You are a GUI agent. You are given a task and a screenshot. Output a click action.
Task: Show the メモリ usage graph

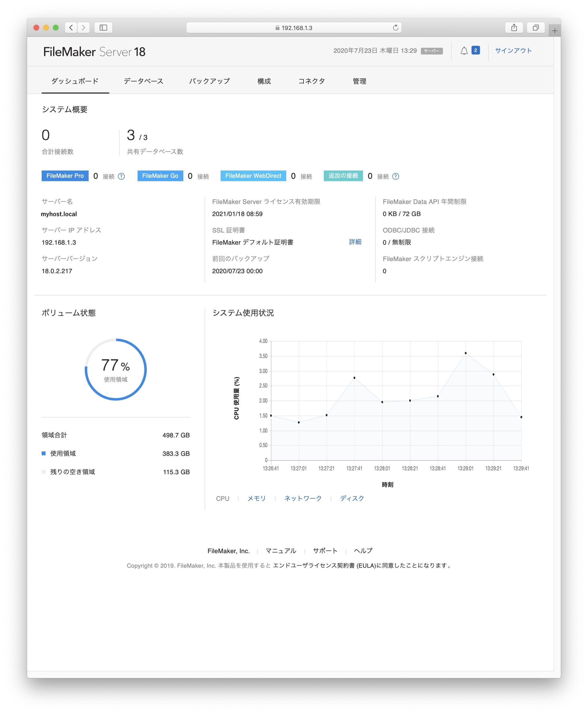point(256,498)
